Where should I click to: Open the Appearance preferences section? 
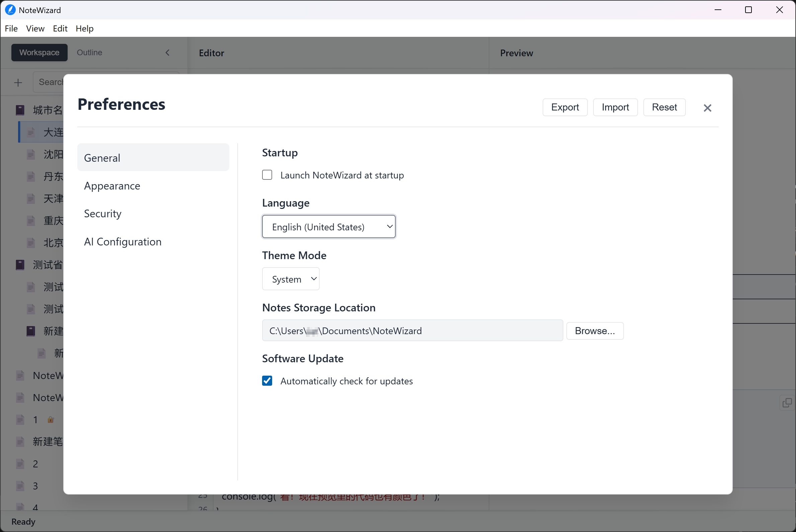153,185
